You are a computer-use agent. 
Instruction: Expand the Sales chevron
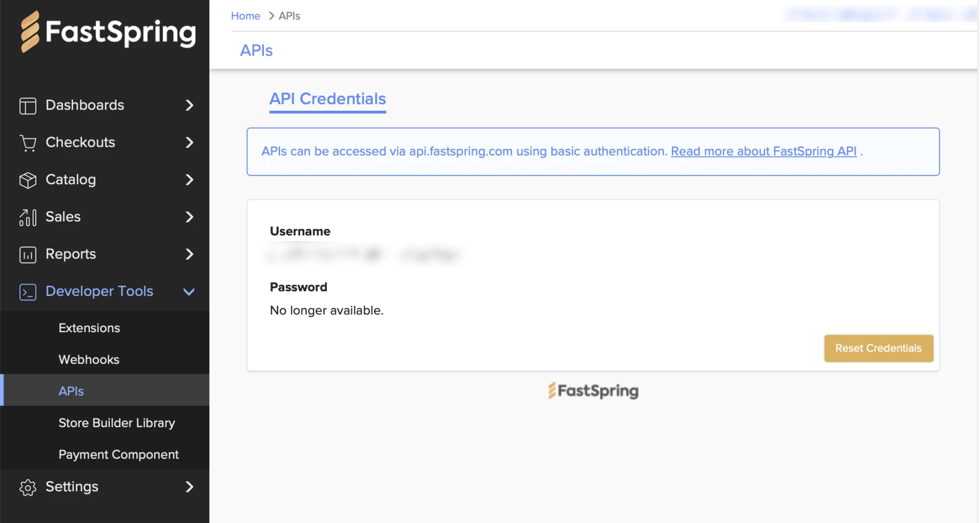pyautogui.click(x=189, y=217)
